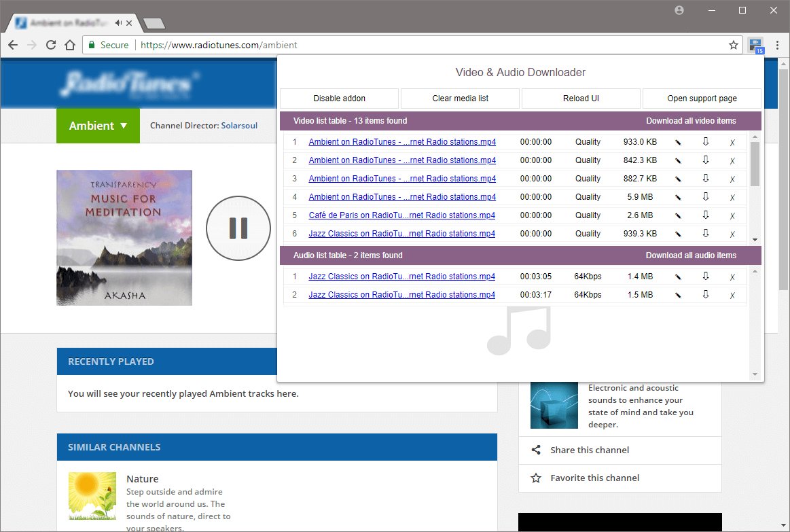Click the pencil icon on the 5.9 MB row

coord(678,198)
